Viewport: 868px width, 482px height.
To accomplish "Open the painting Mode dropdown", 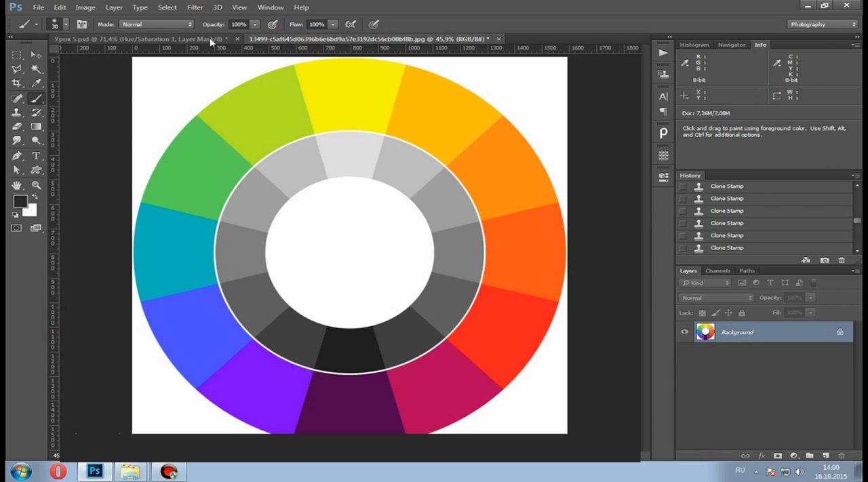I will tap(156, 24).
